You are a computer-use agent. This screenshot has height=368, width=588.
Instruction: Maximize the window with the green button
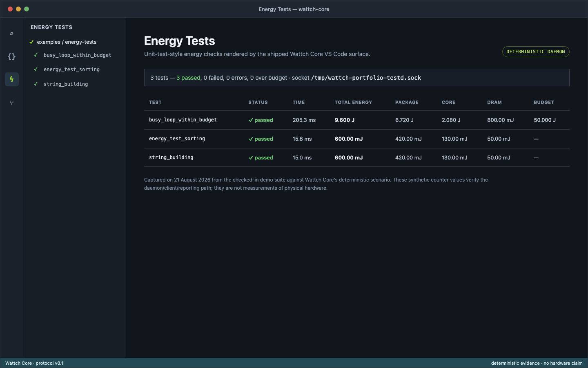click(27, 9)
